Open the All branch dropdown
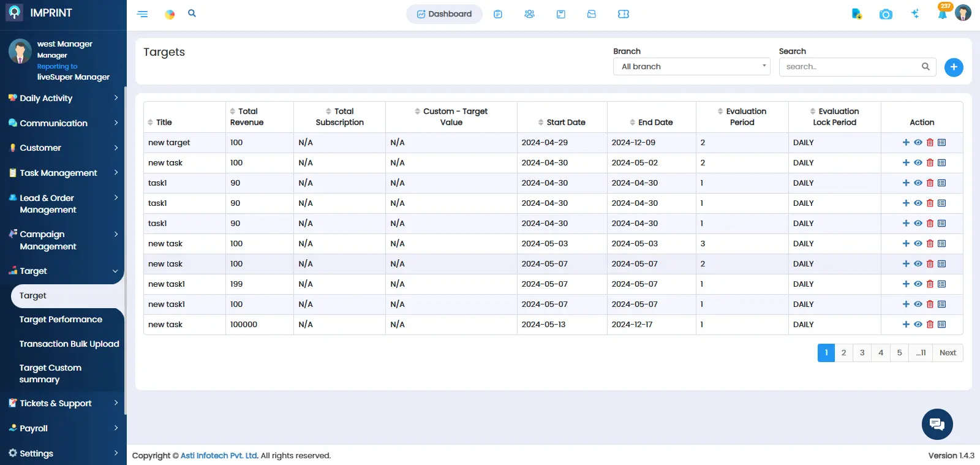The width and height of the screenshot is (980, 465). (x=691, y=67)
